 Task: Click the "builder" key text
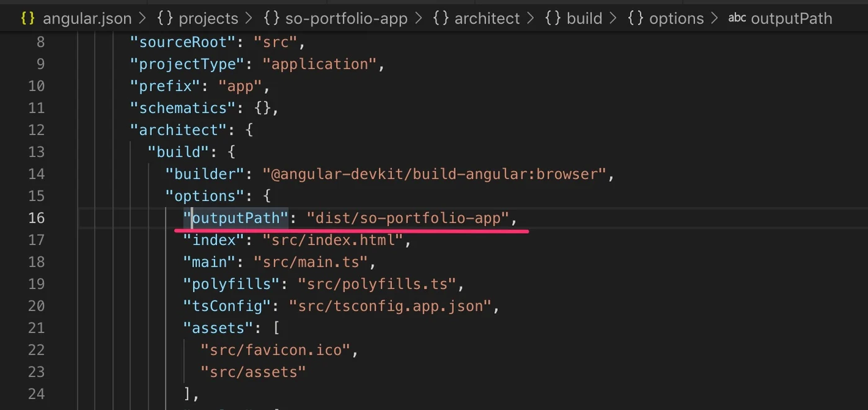[x=205, y=174]
